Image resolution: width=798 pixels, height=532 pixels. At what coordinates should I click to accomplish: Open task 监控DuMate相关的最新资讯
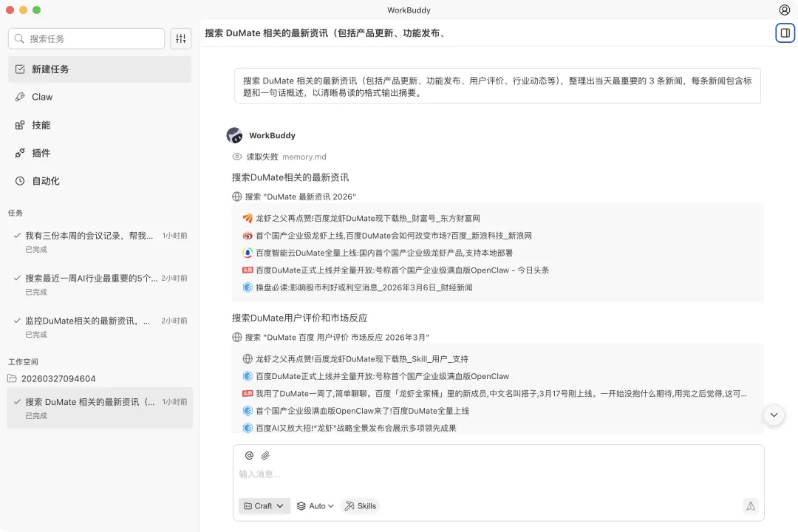click(100, 327)
